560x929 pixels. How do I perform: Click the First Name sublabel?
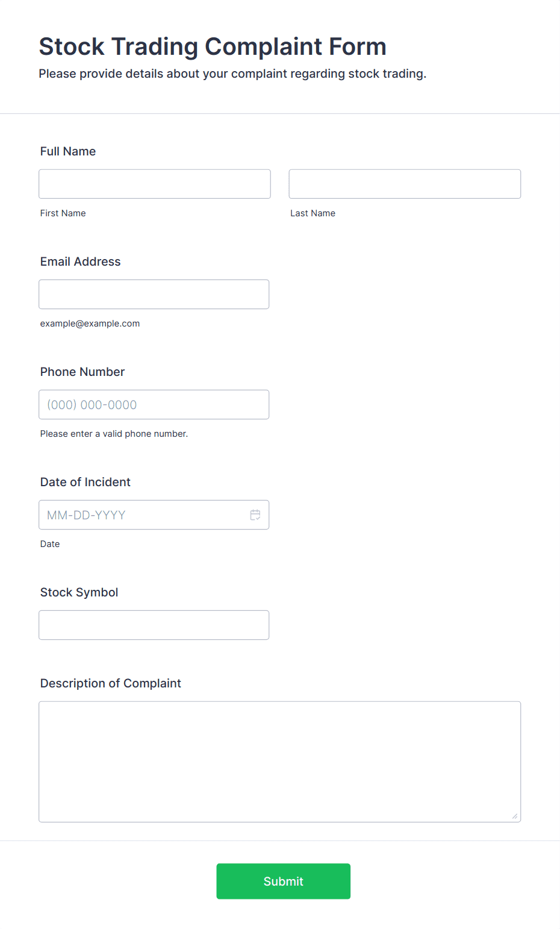pyautogui.click(x=63, y=213)
